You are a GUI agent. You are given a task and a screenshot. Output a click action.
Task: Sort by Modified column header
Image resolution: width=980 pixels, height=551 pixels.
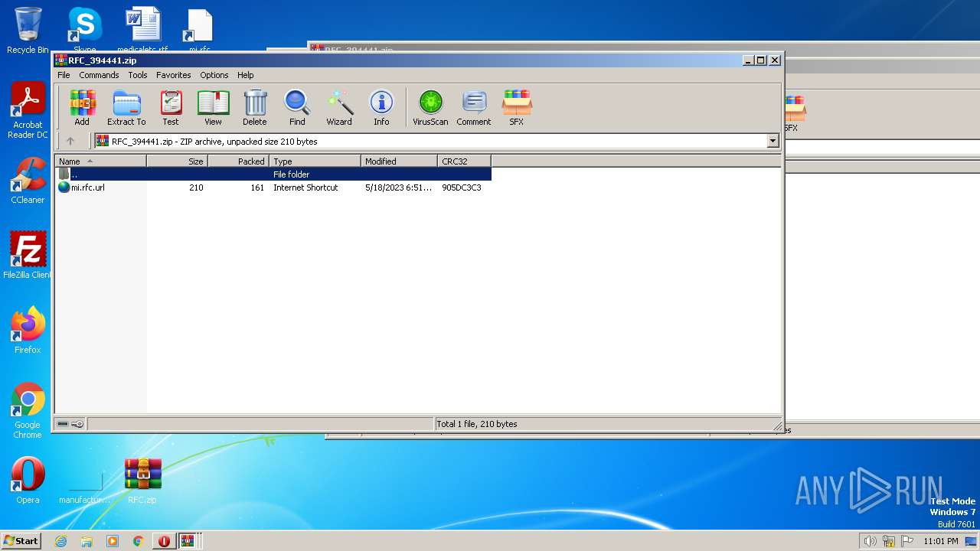pos(399,161)
